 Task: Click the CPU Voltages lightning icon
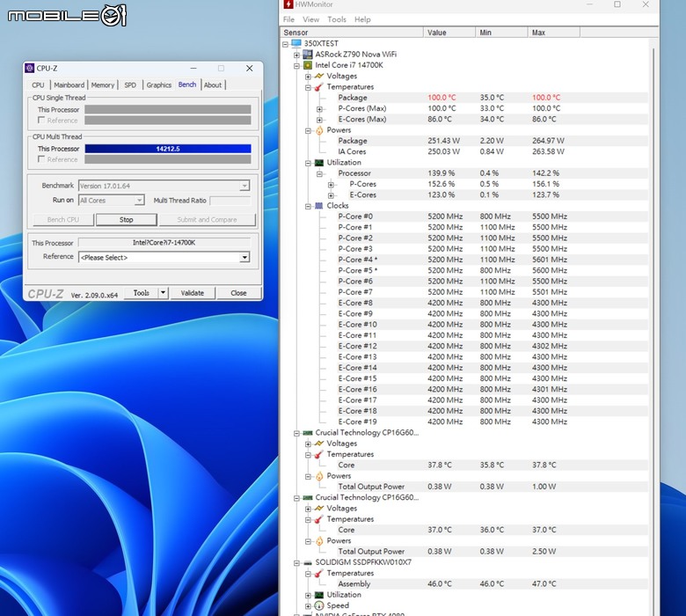[x=319, y=77]
